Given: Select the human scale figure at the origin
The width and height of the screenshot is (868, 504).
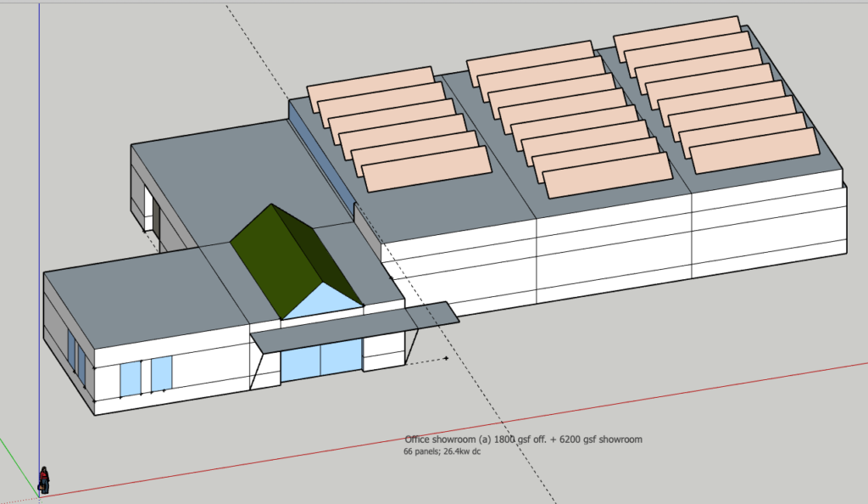Looking at the screenshot, I should click(x=44, y=479).
